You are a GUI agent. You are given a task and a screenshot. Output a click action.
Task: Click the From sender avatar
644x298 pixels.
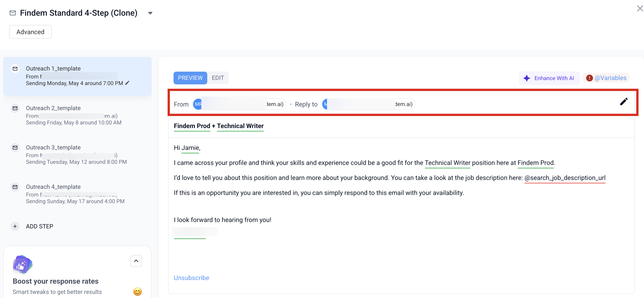pos(197,104)
